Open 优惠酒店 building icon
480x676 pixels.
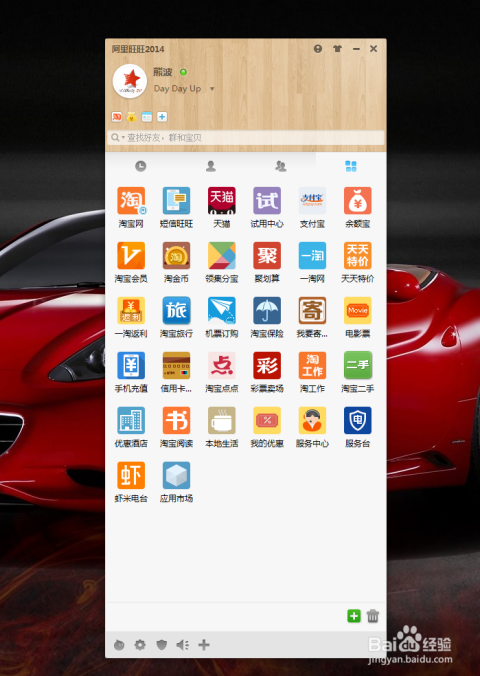point(131,420)
